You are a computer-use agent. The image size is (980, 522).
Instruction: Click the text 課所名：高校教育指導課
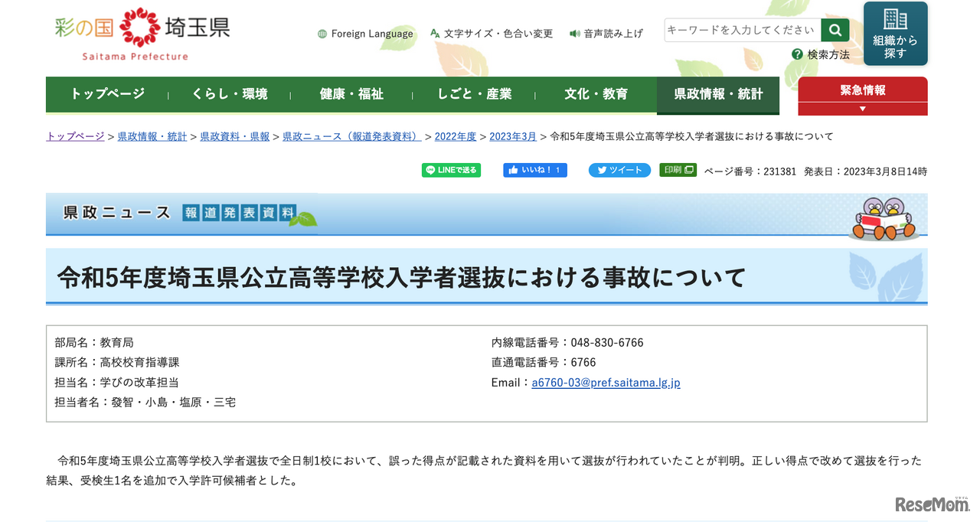tap(117, 363)
